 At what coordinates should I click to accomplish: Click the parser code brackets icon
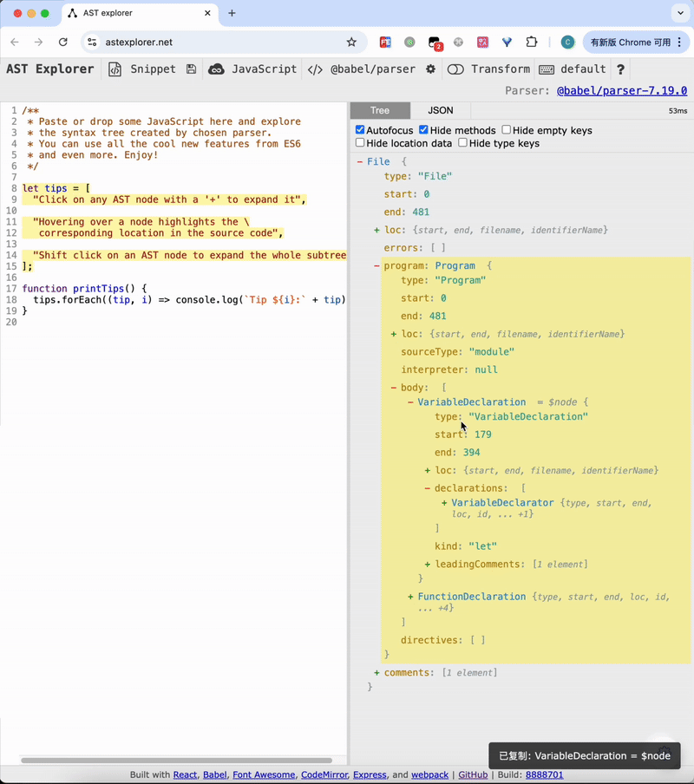[315, 69]
